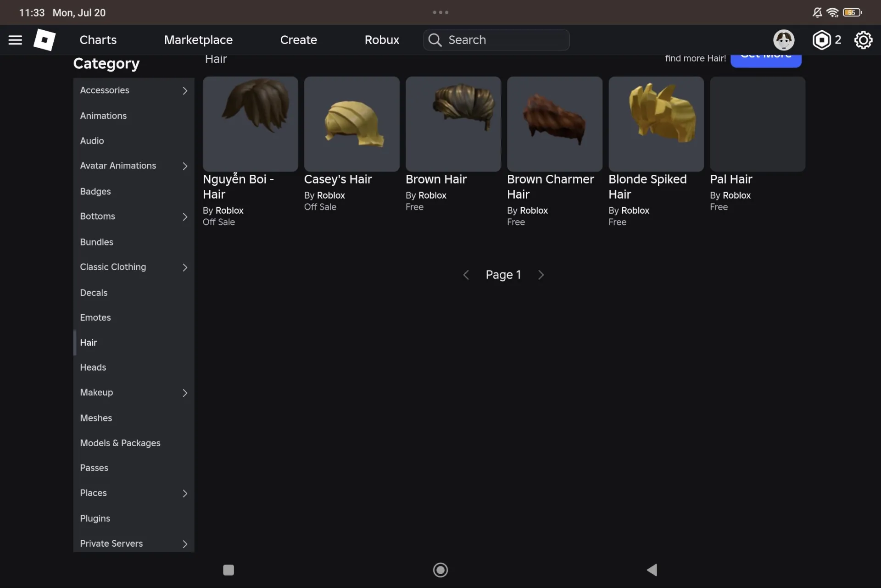This screenshot has width=881, height=588.
Task: Go to the previous page arrow
Action: pyautogui.click(x=466, y=275)
